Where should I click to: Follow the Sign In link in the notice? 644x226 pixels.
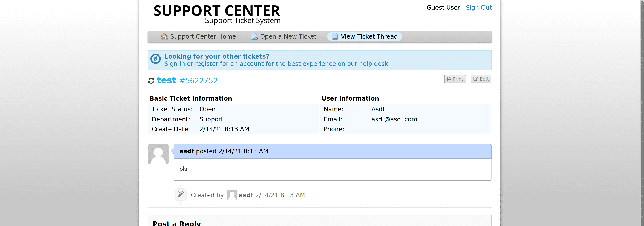pyautogui.click(x=175, y=64)
